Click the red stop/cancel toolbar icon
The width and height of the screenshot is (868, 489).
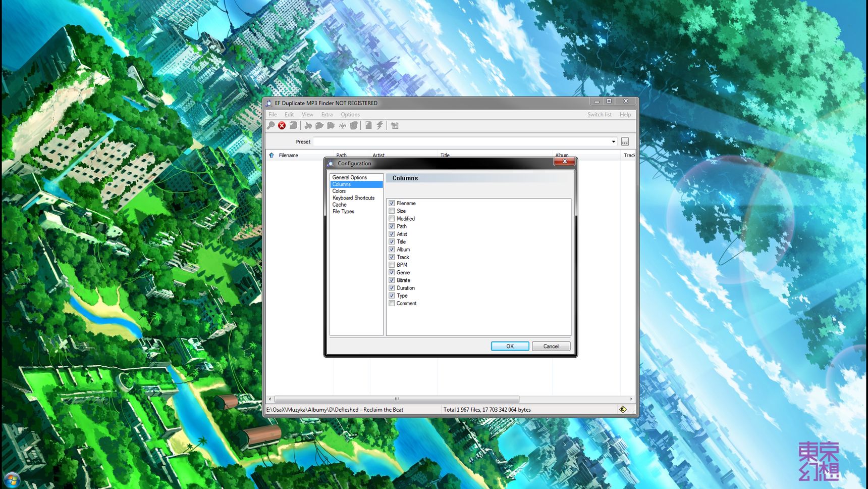(282, 125)
